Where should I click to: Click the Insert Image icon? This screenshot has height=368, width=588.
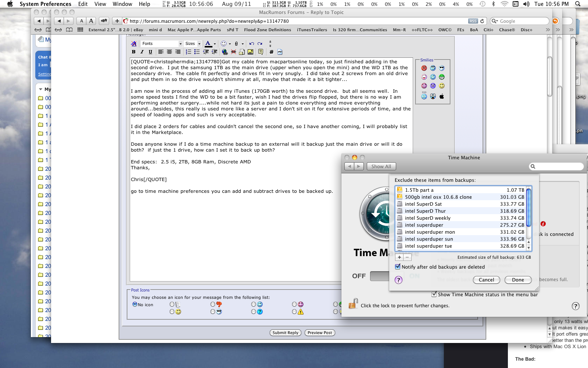point(250,52)
